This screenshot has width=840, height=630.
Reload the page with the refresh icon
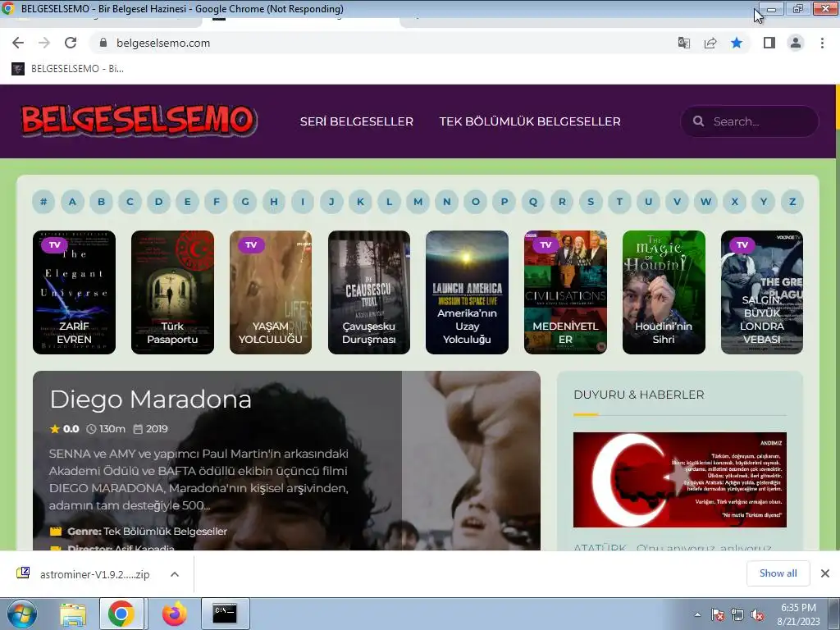point(71,43)
